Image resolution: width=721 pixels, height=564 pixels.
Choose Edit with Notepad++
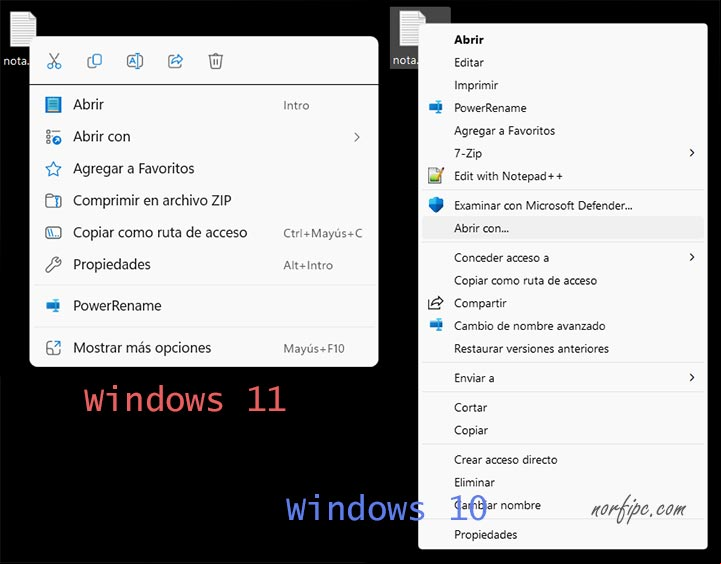pyautogui.click(x=563, y=176)
